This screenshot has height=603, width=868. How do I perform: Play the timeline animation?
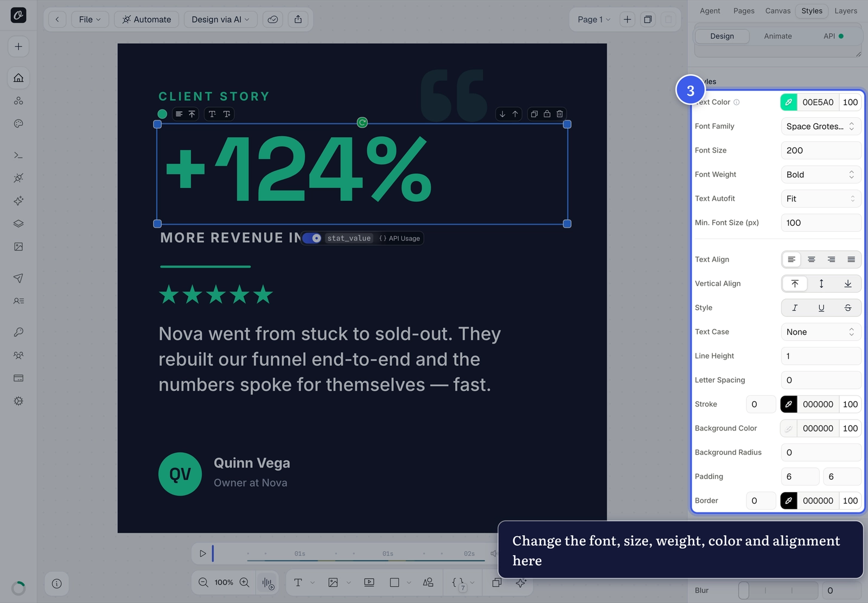(x=202, y=554)
